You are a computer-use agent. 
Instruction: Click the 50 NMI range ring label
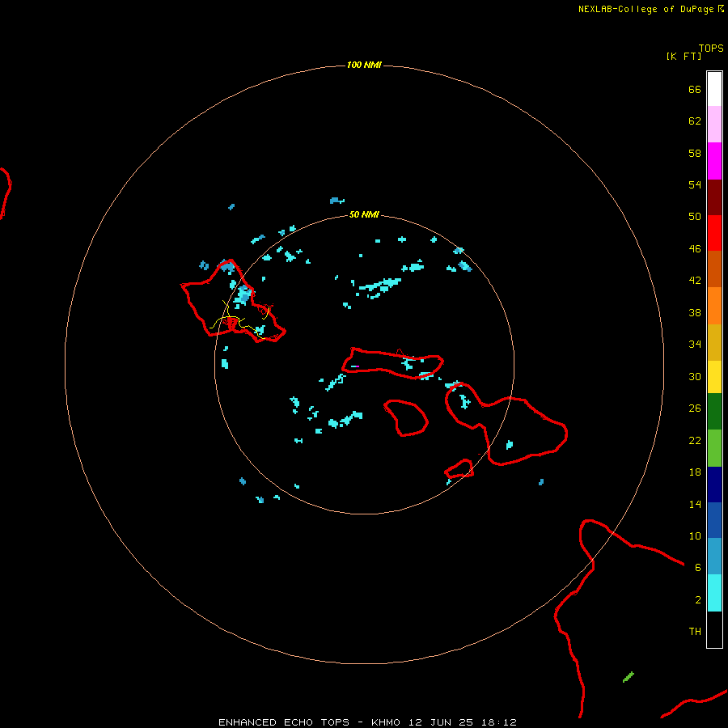coord(364,214)
